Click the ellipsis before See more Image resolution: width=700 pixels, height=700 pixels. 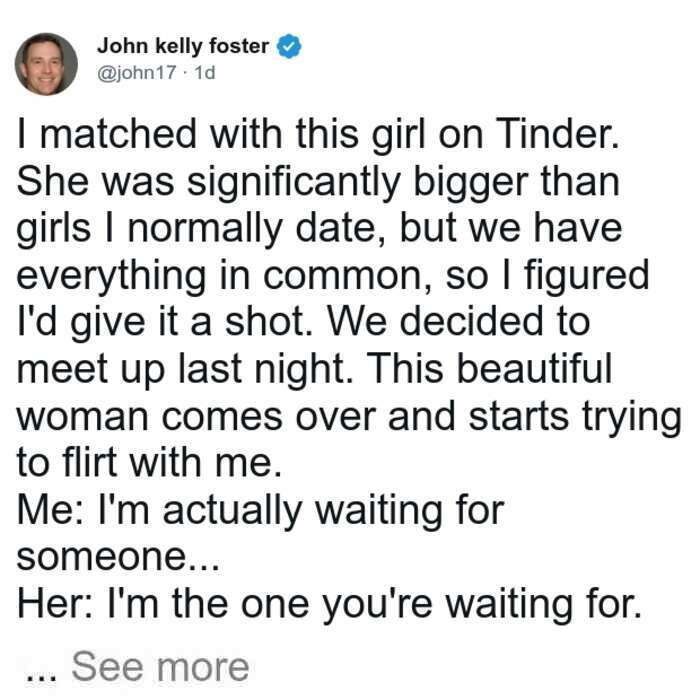(x=41, y=676)
